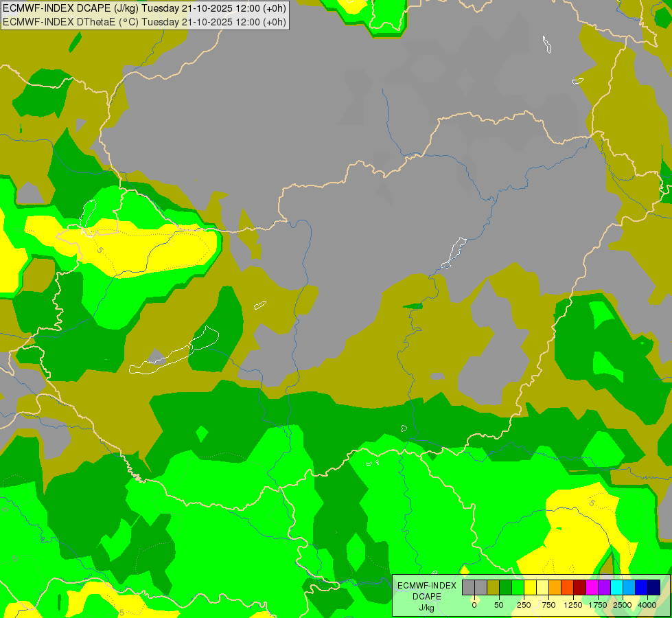Click the pure blue legend swatch
Viewport: 672px width, 618px height.
(x=642, y=587)
